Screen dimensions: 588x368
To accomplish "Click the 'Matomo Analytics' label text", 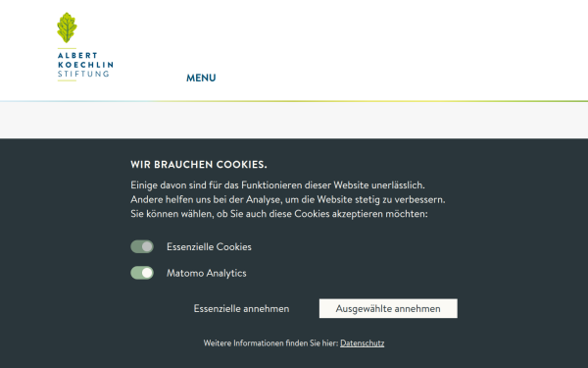I will point(207,273).
